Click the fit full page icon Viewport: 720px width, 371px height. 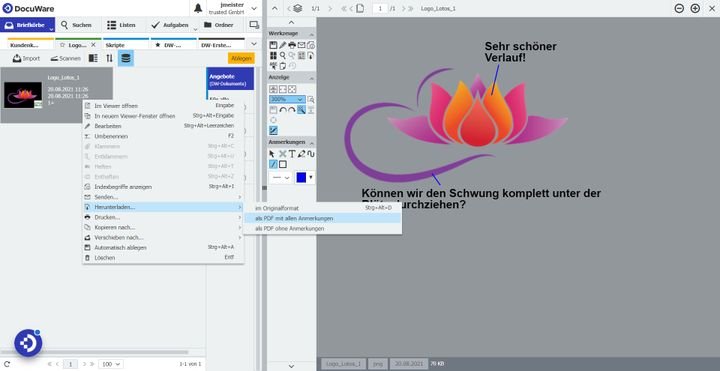click(292, 89)
